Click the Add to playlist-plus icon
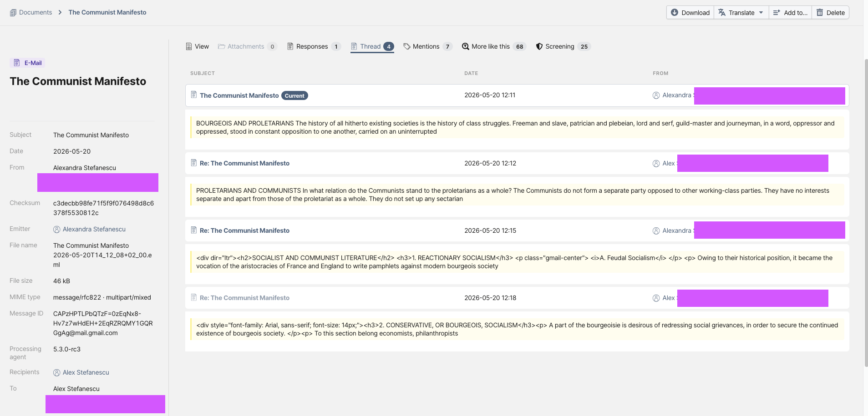The width and height of the screenshot is (868, 416). coord(777,13)
